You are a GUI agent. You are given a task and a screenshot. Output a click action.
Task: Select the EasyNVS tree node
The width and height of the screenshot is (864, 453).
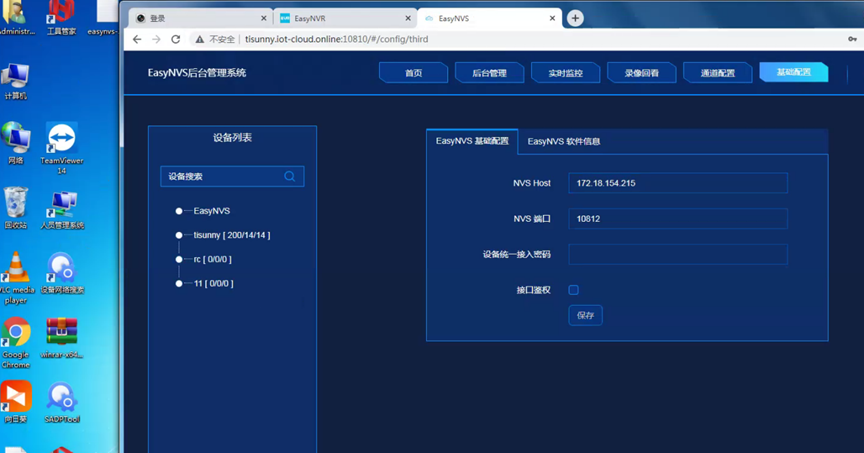[x=212, y=211]
